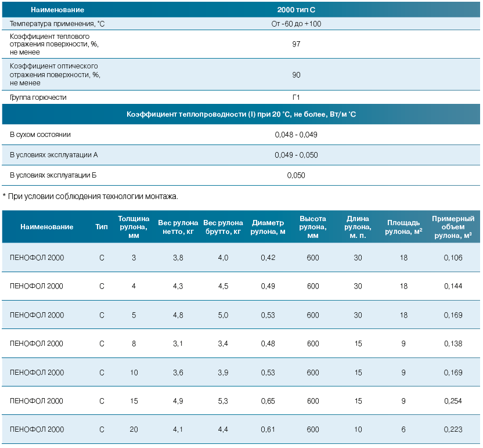
Task: Click gross weight value 4,5
Action: pyautogui.click(x=224, y=286)
